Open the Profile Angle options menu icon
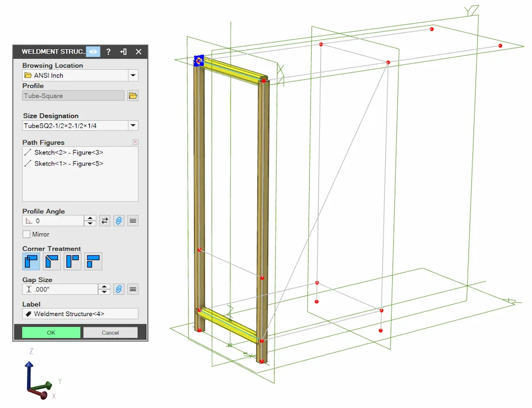Image resolution: width=532 pixels, height=408 pixels. coord(133,221)
